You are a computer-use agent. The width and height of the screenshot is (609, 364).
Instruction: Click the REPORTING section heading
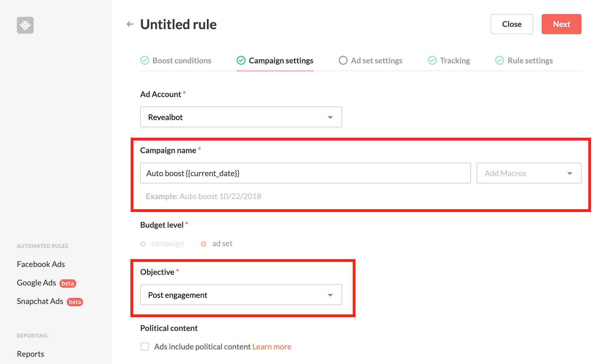coord(32,336)
